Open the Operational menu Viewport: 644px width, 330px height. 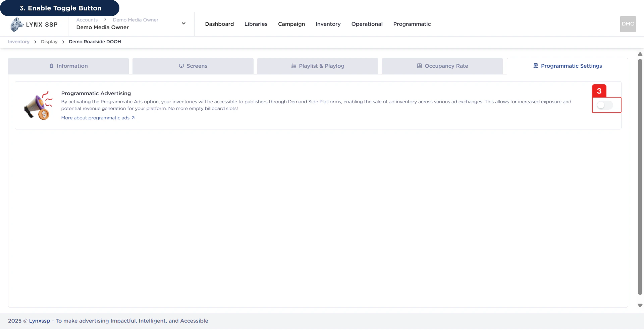click(x=367, y=24)
